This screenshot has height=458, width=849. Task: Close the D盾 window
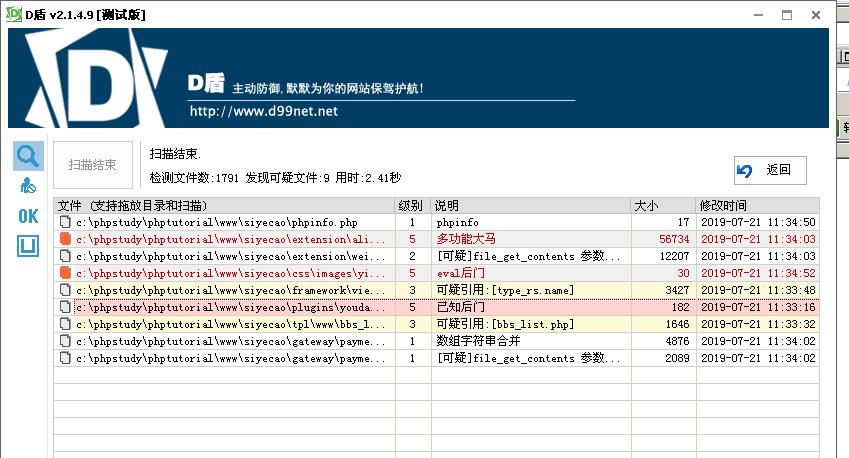[x=816, y=15]
